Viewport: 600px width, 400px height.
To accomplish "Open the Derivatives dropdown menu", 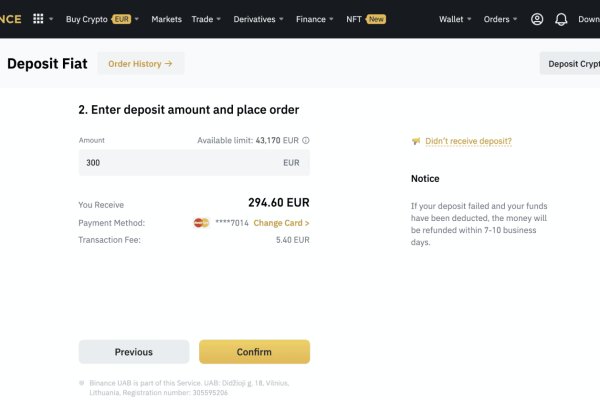I will tap(258, 19).
